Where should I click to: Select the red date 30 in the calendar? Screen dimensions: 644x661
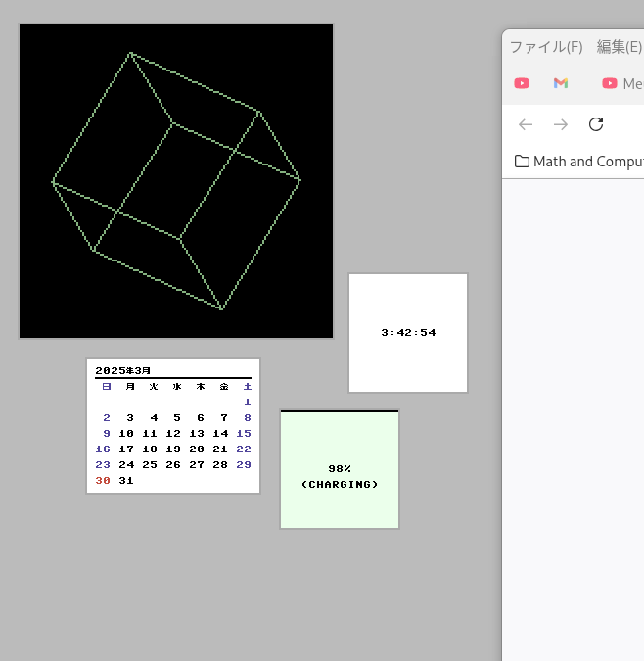point(103,481)
